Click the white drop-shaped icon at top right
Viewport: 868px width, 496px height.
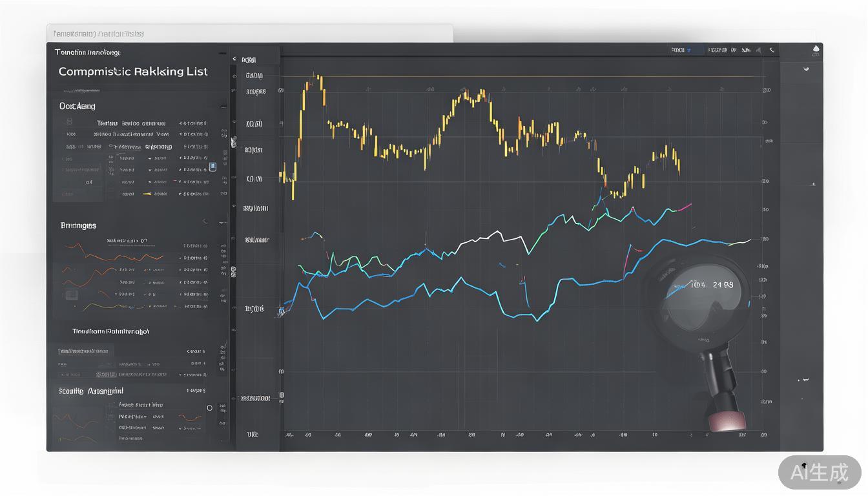click(816, 49)
